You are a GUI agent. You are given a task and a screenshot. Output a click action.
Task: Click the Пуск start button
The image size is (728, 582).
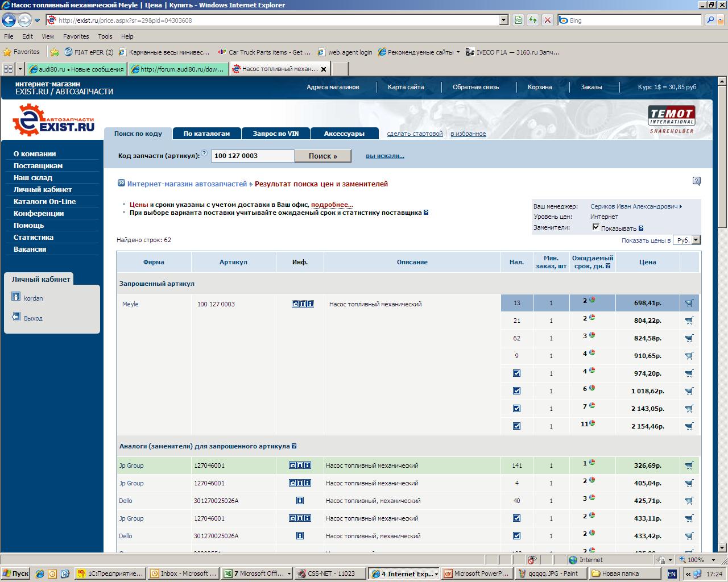[x=15, y=573]
